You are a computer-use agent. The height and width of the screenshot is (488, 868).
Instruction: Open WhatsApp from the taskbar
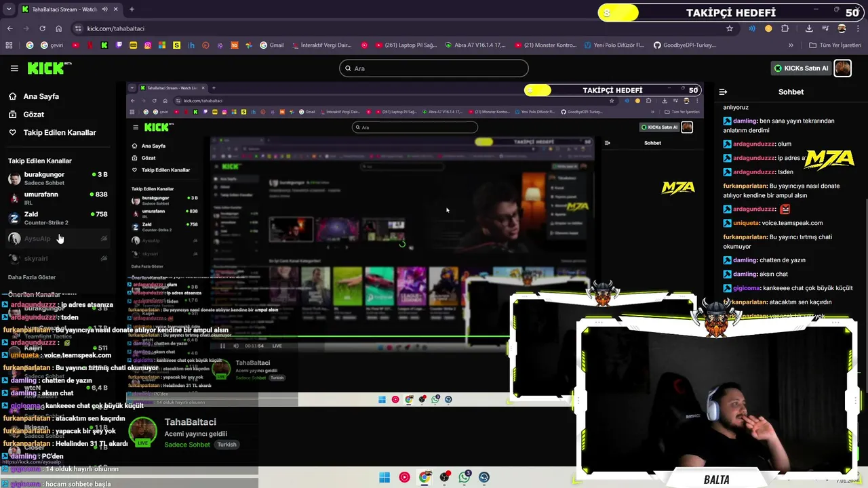465,477
